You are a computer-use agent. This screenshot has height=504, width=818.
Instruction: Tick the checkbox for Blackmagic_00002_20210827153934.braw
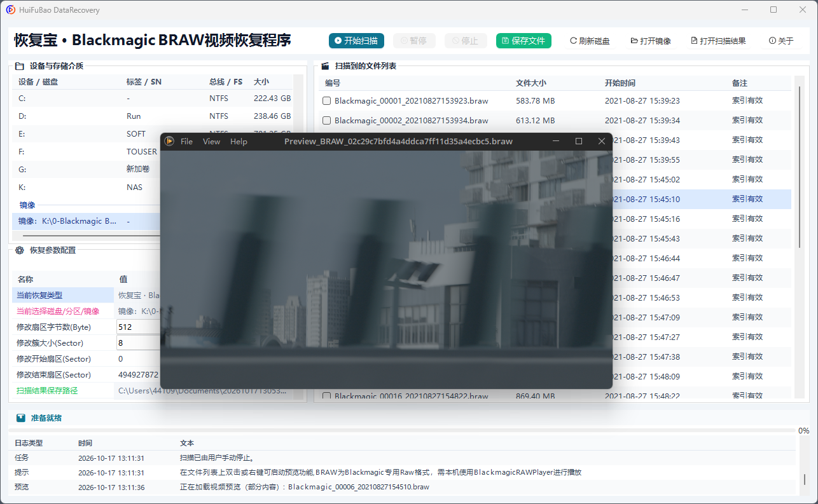[327, 121]
